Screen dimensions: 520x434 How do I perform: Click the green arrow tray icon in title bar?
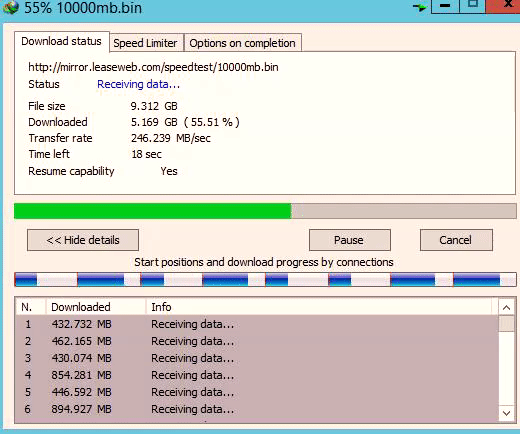[420, 7]
